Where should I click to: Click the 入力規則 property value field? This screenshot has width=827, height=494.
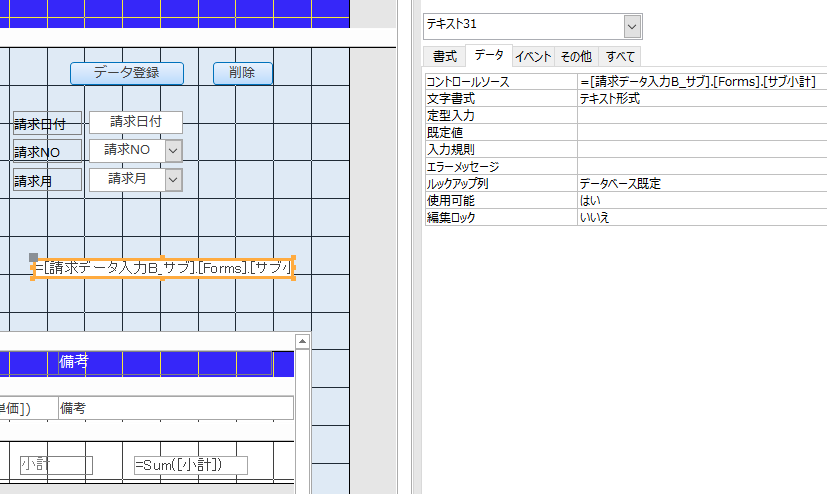point(702,149)
